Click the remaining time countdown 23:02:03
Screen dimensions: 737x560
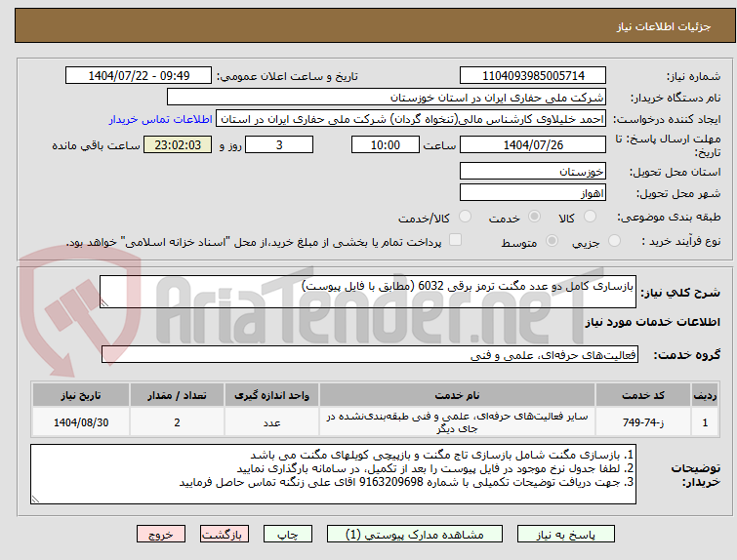pyautogui.click(x=178, y=144)
